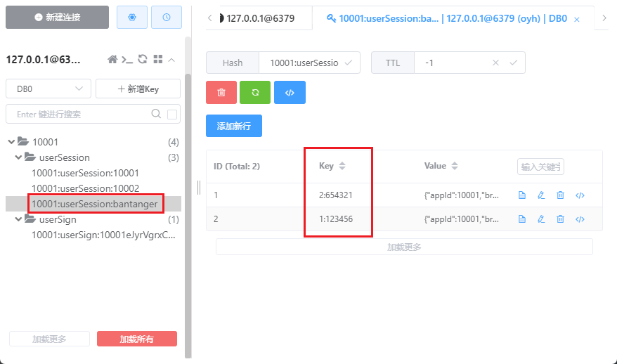Collapse the 127.0.0.1 connection panel

[x=171, y=60]
